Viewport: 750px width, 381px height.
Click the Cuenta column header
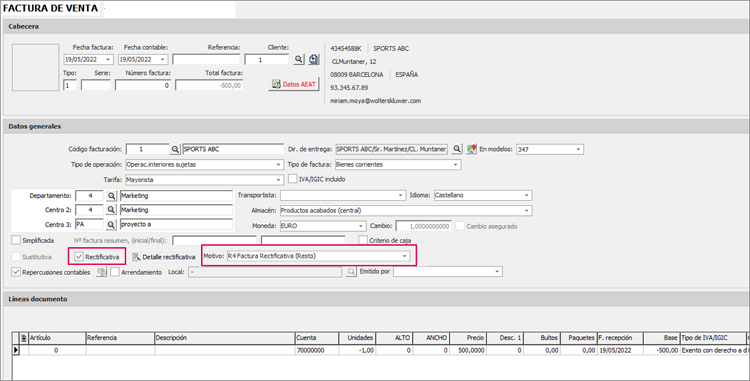point(317,338)
